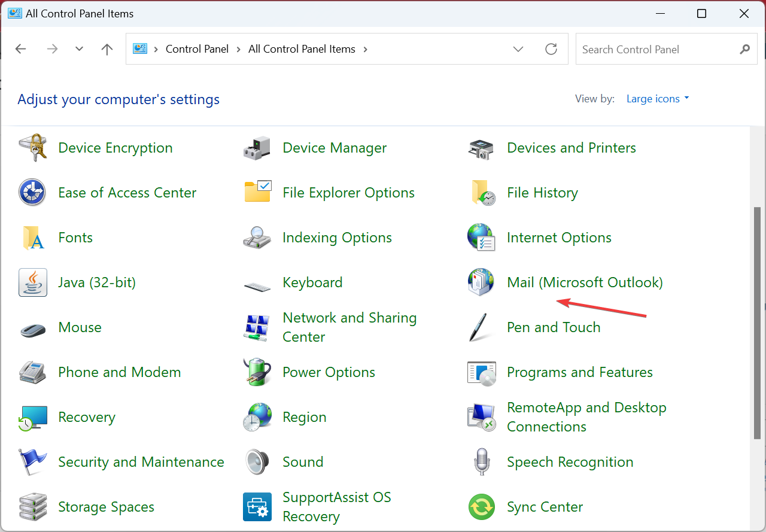Screen dimensions: 766x532
Task: Go back with the Back arrow
Action: point(21,49)
